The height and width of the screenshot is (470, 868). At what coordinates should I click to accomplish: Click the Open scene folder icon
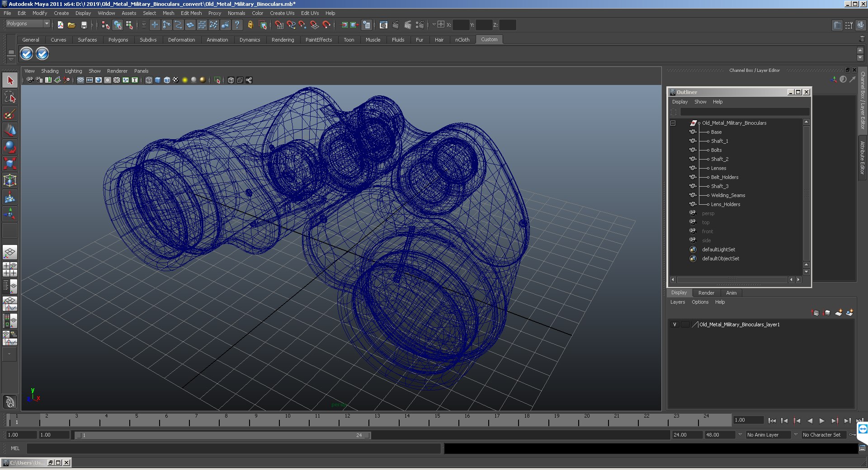71,25
